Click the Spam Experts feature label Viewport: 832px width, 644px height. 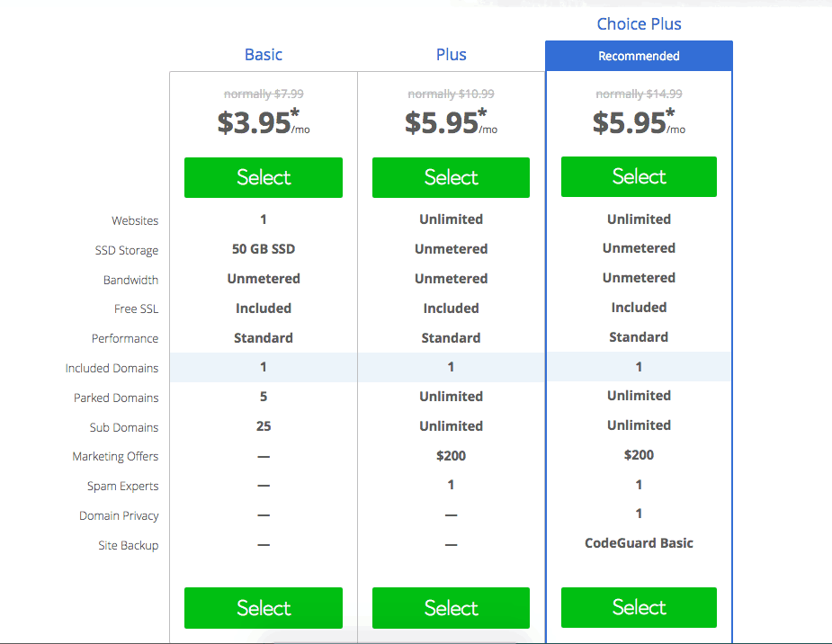tap(122, 487)
